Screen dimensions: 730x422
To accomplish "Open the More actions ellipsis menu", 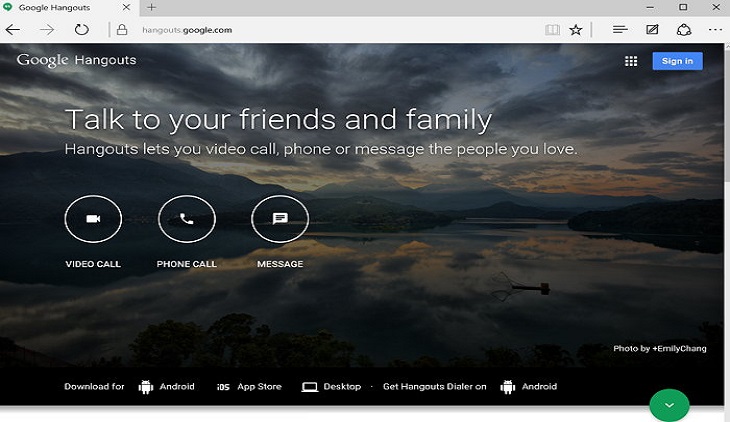I will pos(715,30).
